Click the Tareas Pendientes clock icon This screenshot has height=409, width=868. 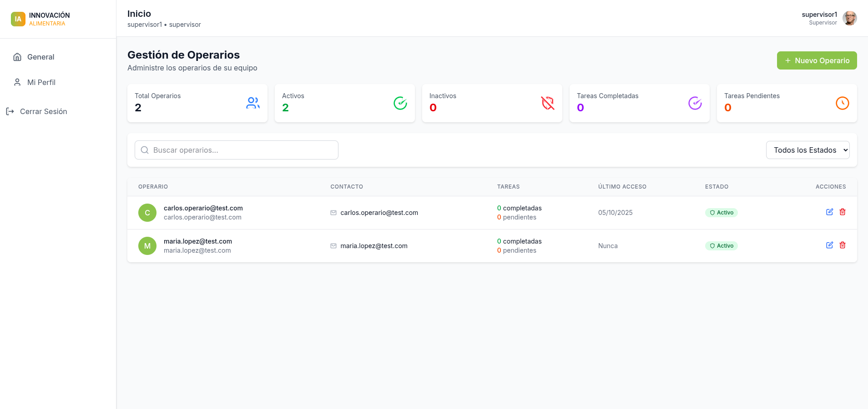(842, 103)
